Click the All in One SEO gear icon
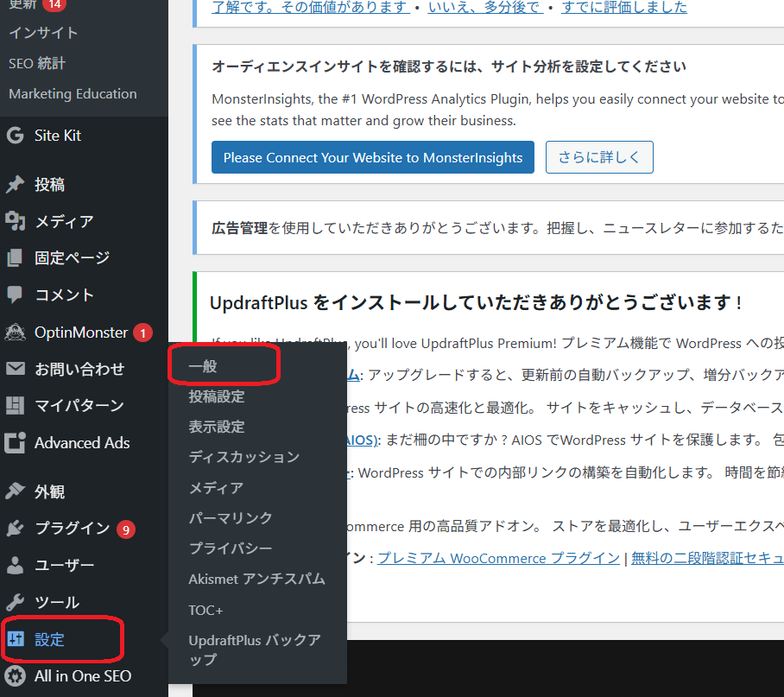The width and height of the screenshot is (784, 697). click(16, 676)
